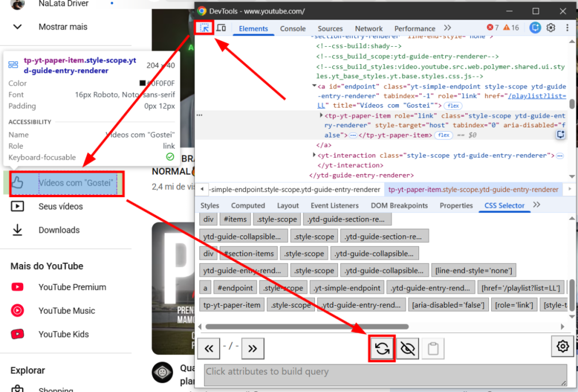Expand the tp-yt-paper-item node triangle

click(x=321, y=116)
